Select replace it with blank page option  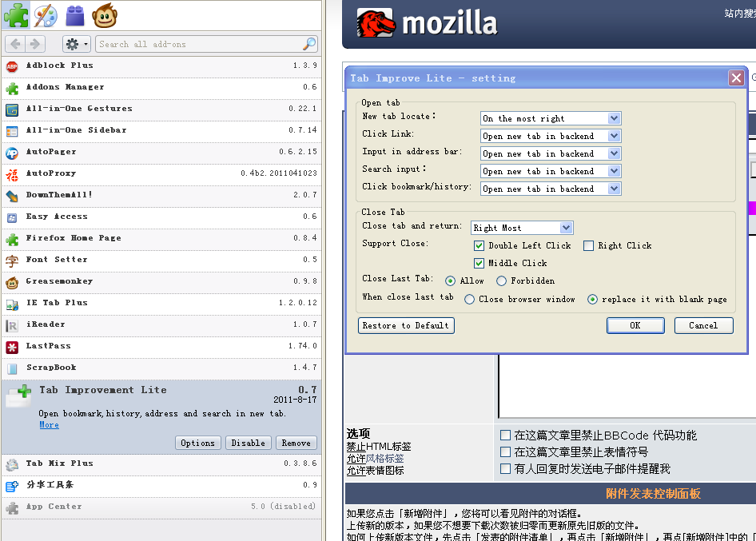[x=592, y=300]
